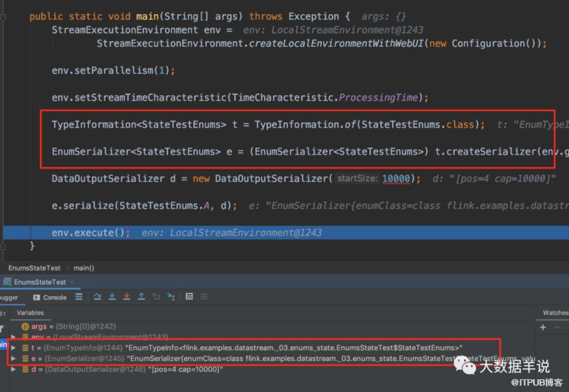Expand the variable t EnumTypeInfo node
This screenshot has height=392, width=569.
click(x=13, y=348)
